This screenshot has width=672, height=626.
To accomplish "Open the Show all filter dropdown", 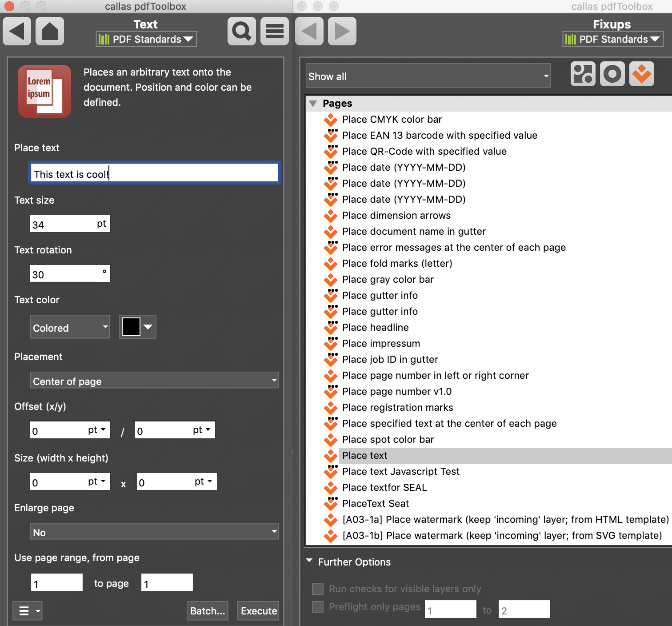I will pyautogui.click(x=428, y=76).
